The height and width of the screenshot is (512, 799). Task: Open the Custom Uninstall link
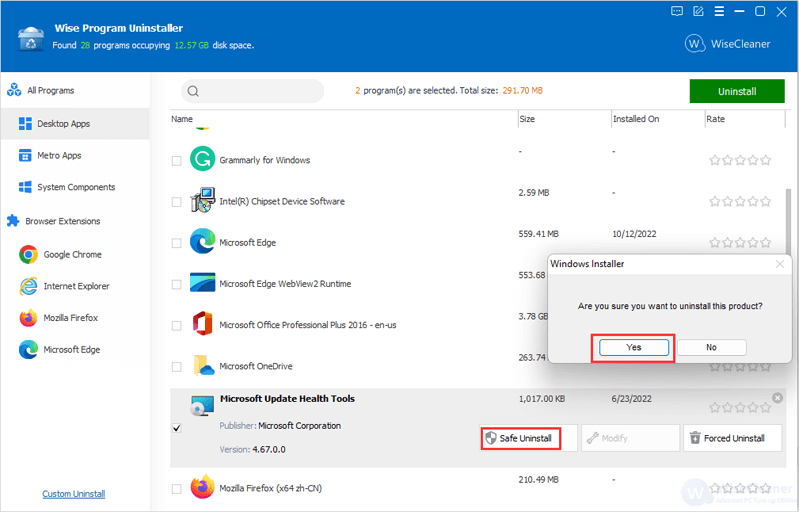click(74, 494)
